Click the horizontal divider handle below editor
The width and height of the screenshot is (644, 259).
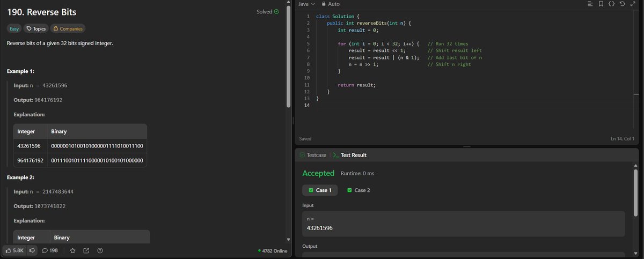pyautogui.click(x=467, y=146)
